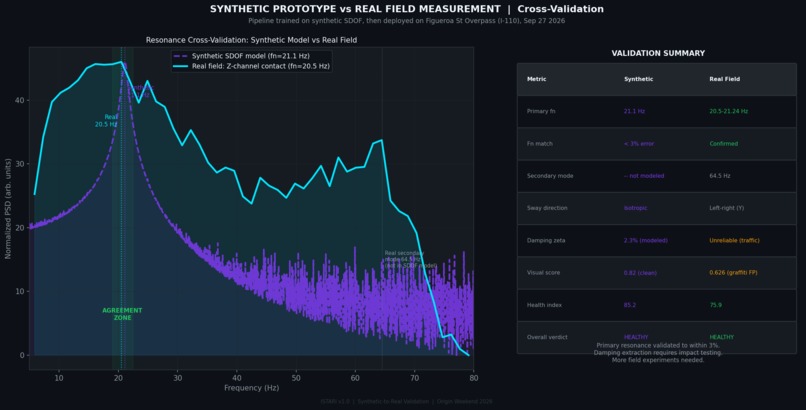
Task: Click the 'Visual score' row label
Action: tap(543, 273)
